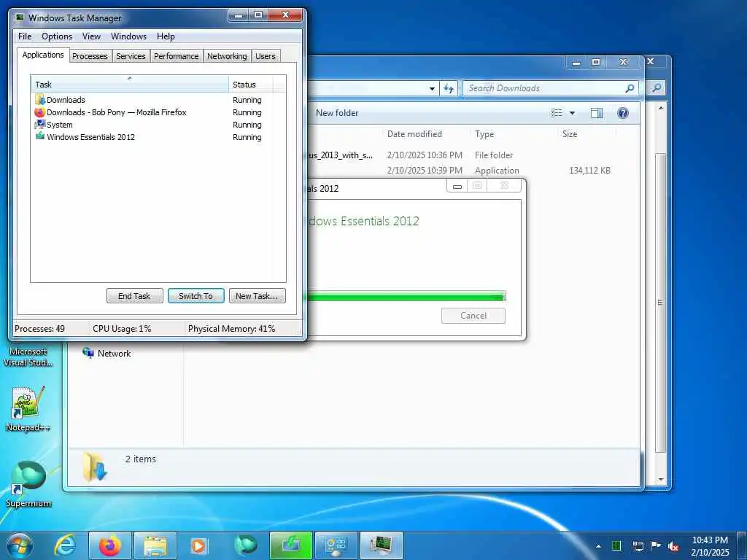This screenshot has width=747, height=560.
Task: Switch to the Processes tab
Action: (x=90, y=56)
